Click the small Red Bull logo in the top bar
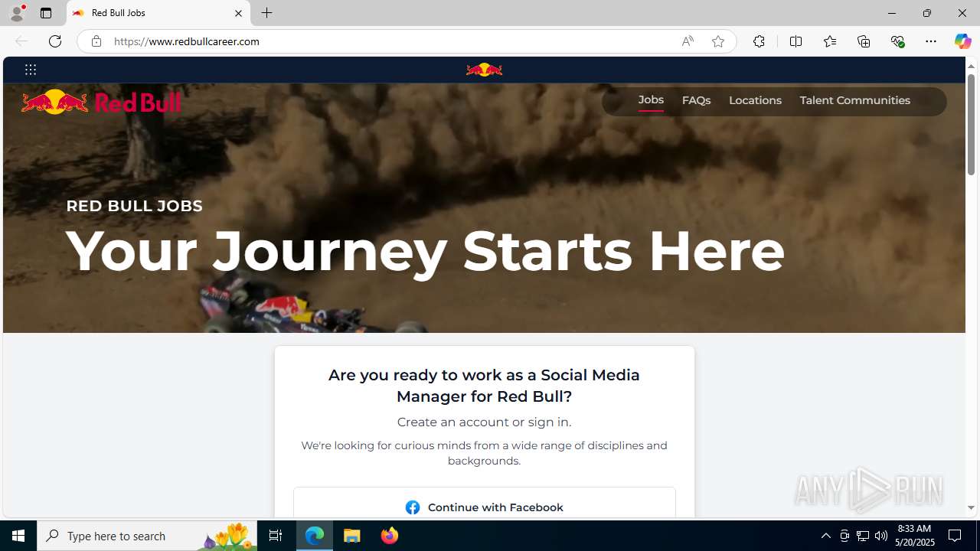This screenshot has height=551, width=980. [484, 70]
